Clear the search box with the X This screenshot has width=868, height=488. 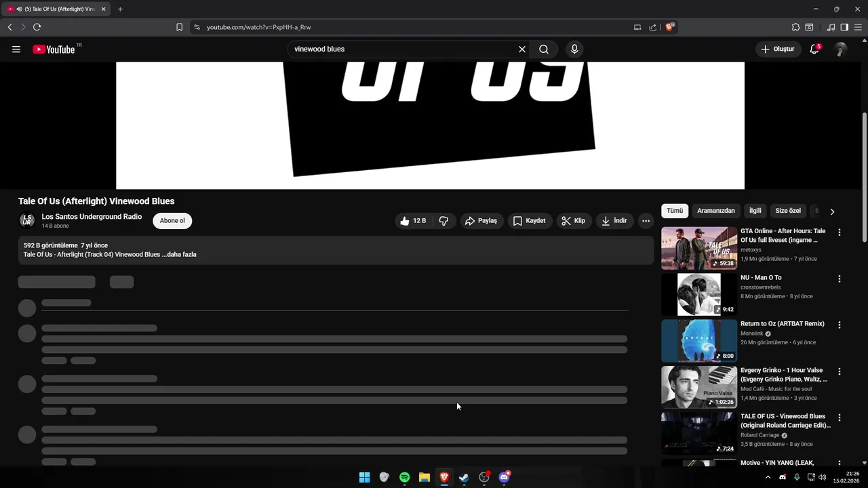(x=522, y=49)
